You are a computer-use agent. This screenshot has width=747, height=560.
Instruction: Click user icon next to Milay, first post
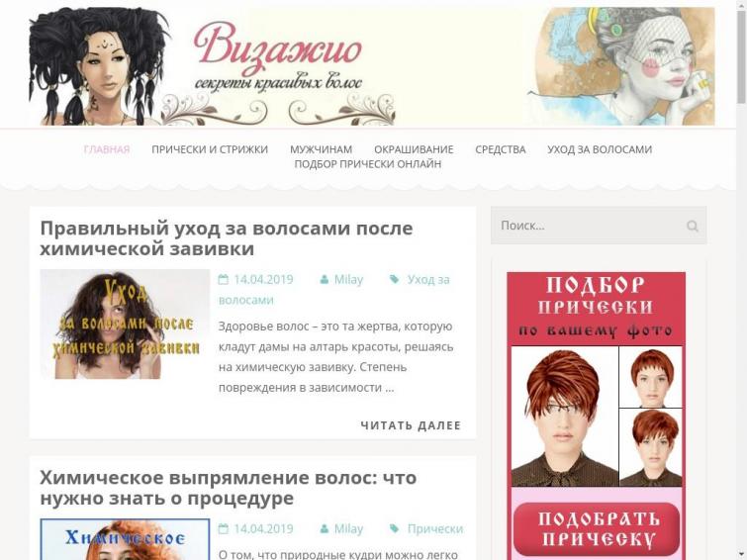click(324, 279)
